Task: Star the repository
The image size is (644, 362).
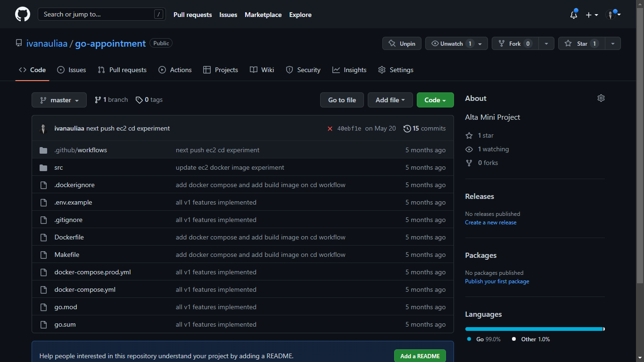Action: [x=582, y=43]
